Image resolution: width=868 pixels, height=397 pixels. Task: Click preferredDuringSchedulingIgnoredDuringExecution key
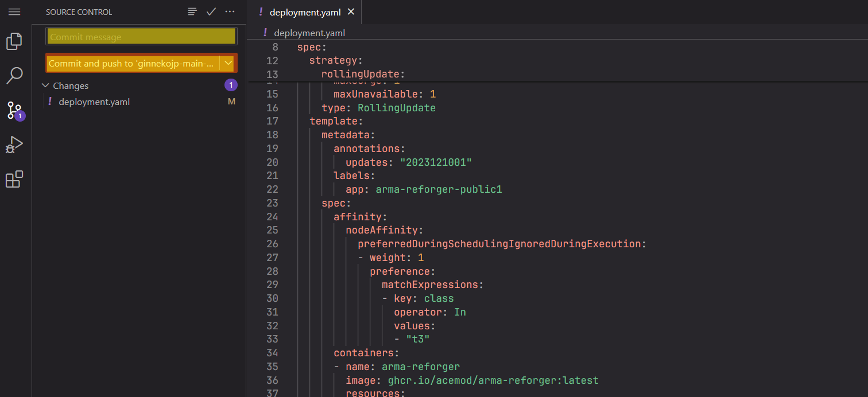tap(499, 244)
